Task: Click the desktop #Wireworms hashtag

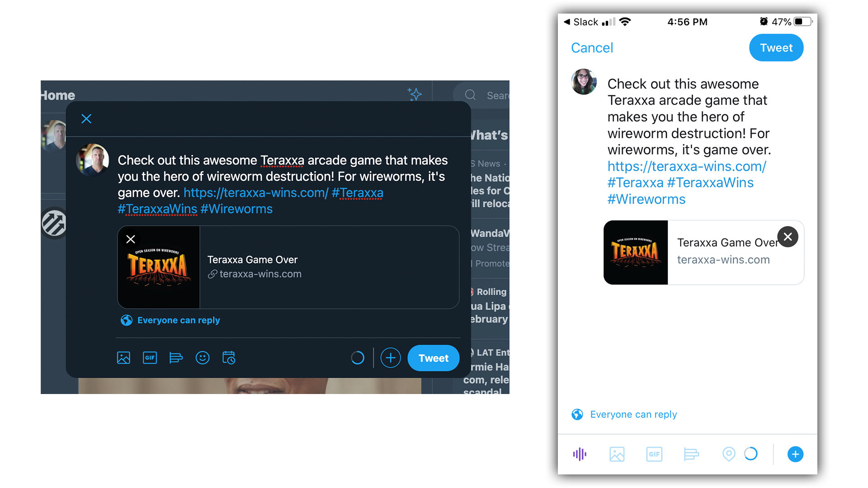Action: coord(236,209)
